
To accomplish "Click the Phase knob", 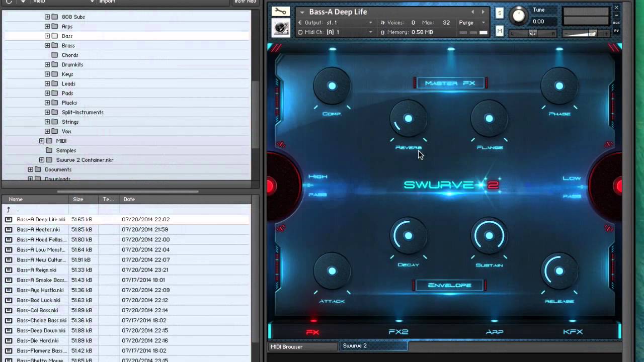I will click(x=559, y=86).
